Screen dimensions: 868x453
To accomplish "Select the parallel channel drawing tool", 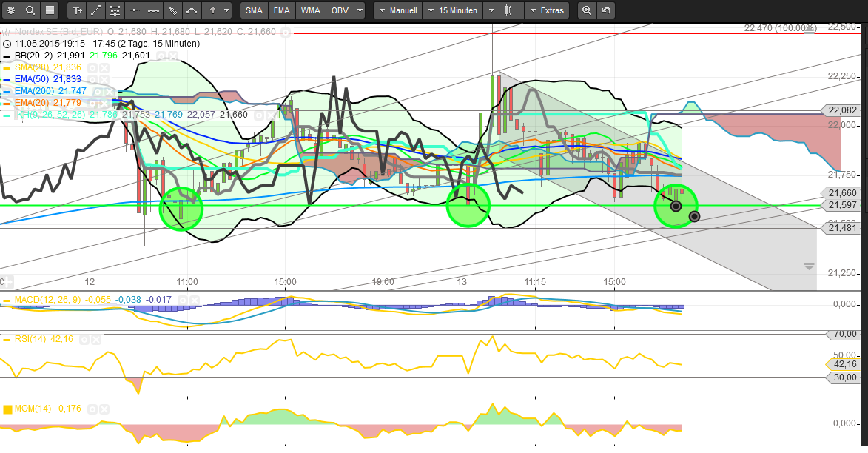I will coord(172,10).
